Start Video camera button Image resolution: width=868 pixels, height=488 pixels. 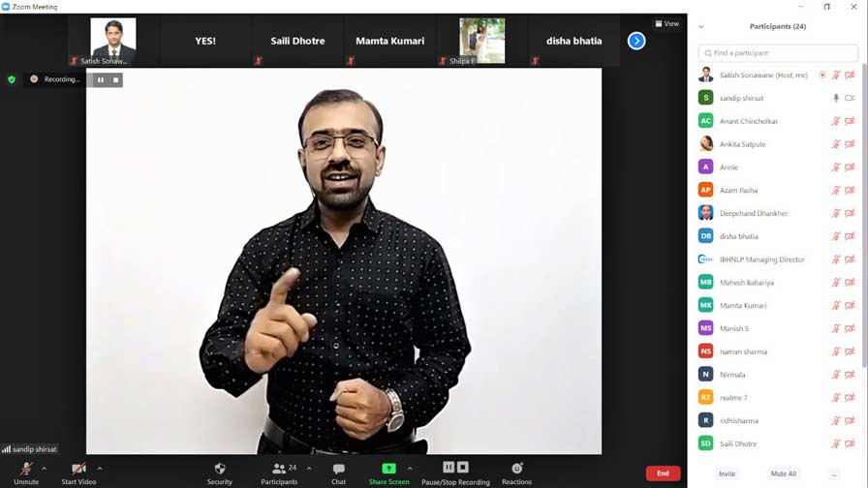pos(78,473)
